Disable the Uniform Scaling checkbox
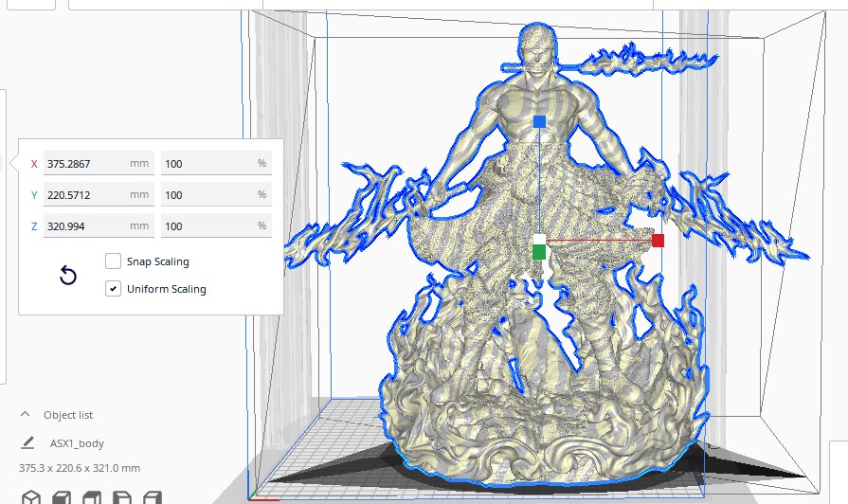848x504 pixels. [113, 289]
